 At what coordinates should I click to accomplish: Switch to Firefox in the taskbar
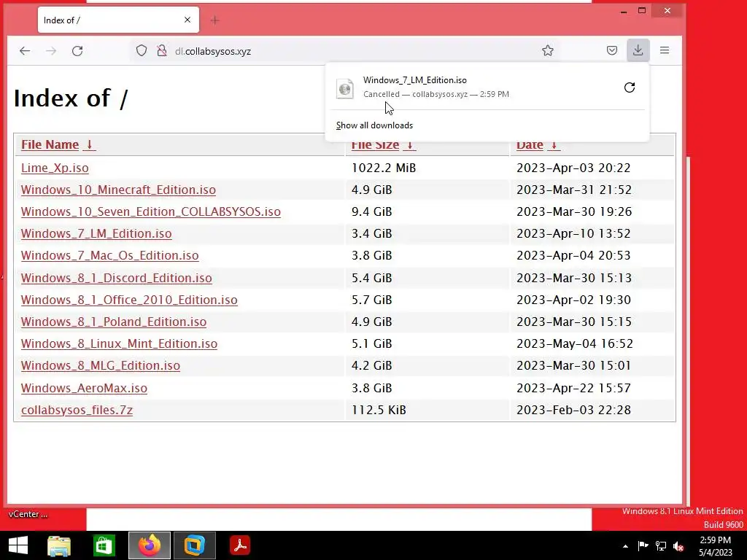(149, 545)
